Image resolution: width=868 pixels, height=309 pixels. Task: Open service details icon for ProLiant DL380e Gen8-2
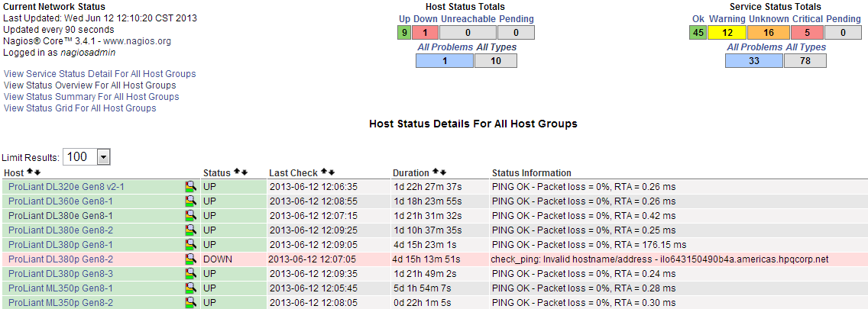(191, 230)
